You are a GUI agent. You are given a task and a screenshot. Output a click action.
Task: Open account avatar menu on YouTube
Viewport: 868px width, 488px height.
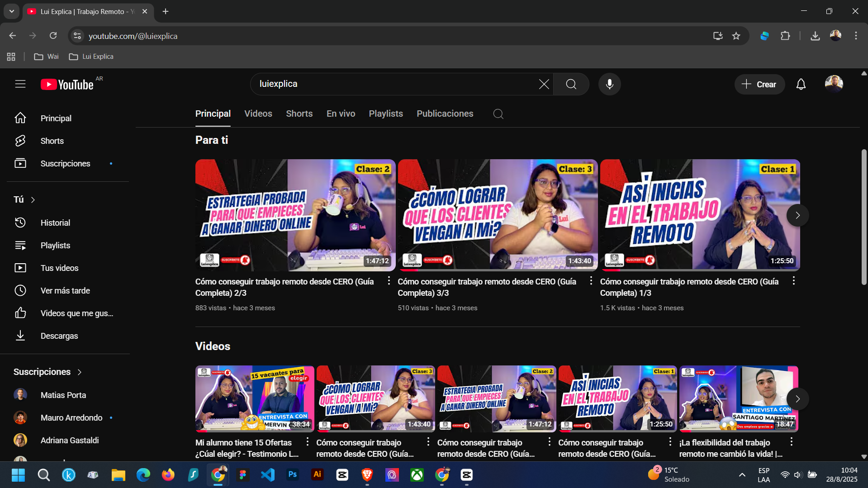pyautogui.click(x=834, y=84)
